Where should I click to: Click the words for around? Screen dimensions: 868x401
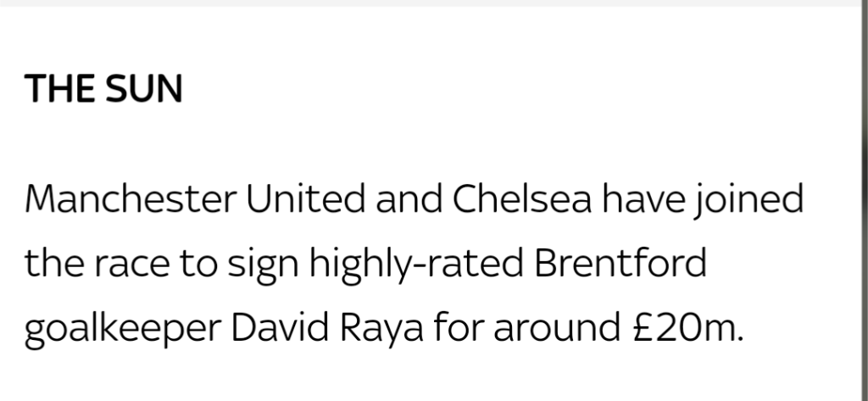[x=524, y=326]
